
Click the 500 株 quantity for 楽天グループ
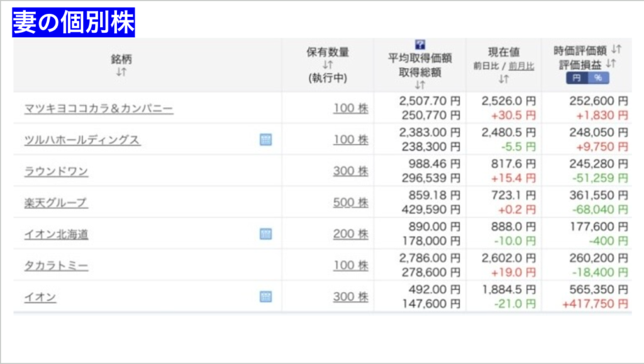point(350,203)
